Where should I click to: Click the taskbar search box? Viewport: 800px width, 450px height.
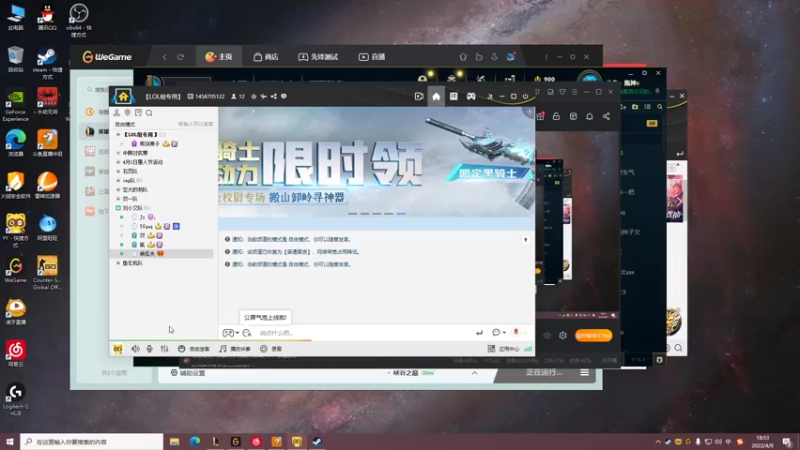click(x=92, y=441)
